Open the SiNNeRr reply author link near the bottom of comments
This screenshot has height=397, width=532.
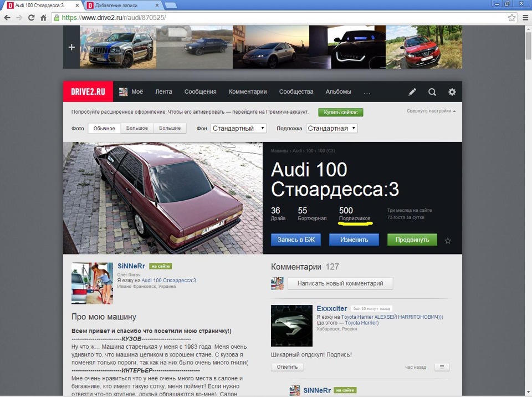coord(317,390)
